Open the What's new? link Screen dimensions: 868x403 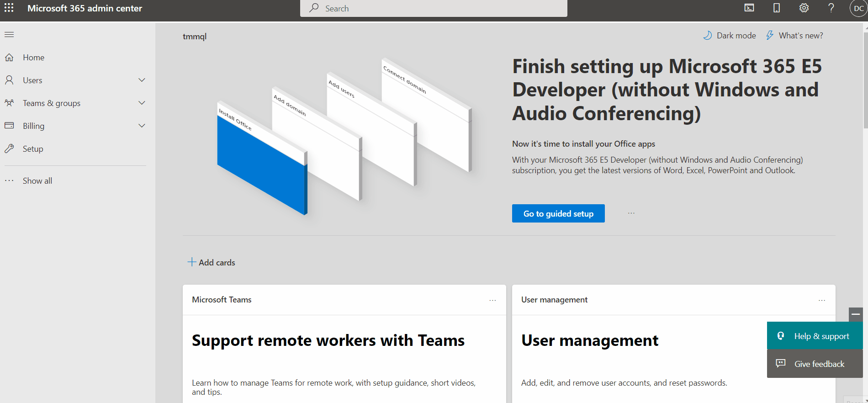[794, 36]
